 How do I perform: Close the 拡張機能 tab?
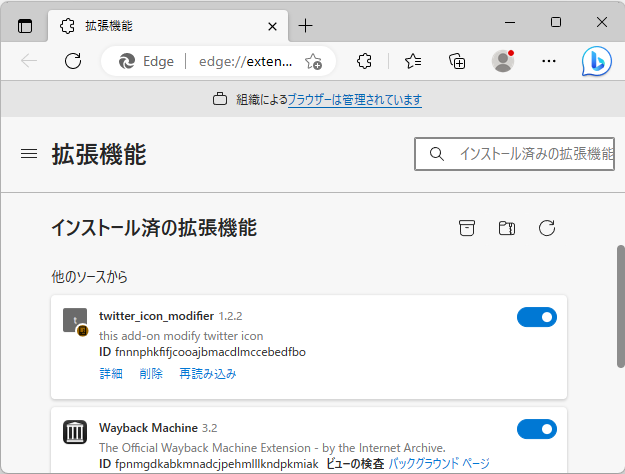click(x=272, y=27)
